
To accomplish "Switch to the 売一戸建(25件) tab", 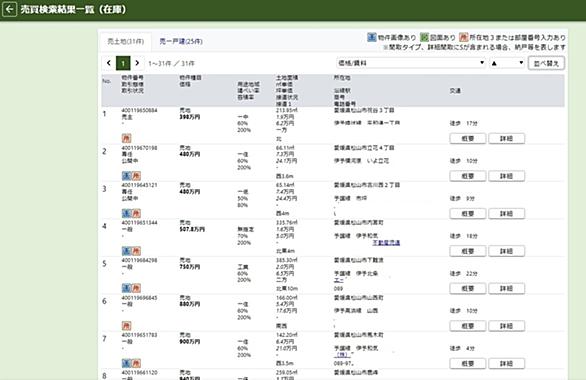I will pyautogui.click(x=181, y=41).
